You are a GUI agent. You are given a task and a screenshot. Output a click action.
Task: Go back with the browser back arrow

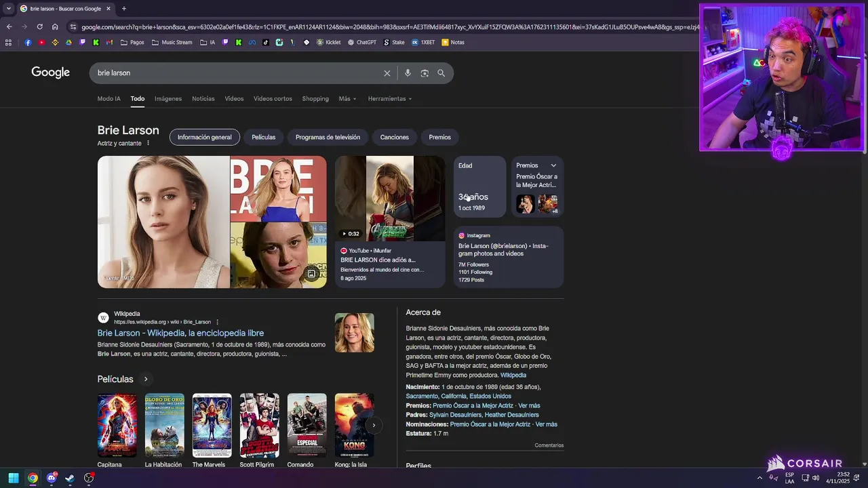[9, 26]
